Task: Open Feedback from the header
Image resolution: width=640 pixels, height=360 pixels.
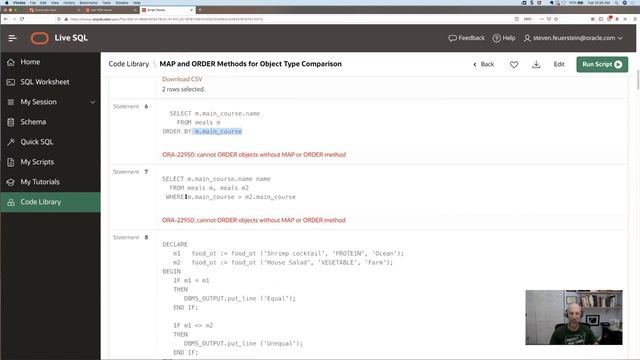Action: [x=467, y=38]
